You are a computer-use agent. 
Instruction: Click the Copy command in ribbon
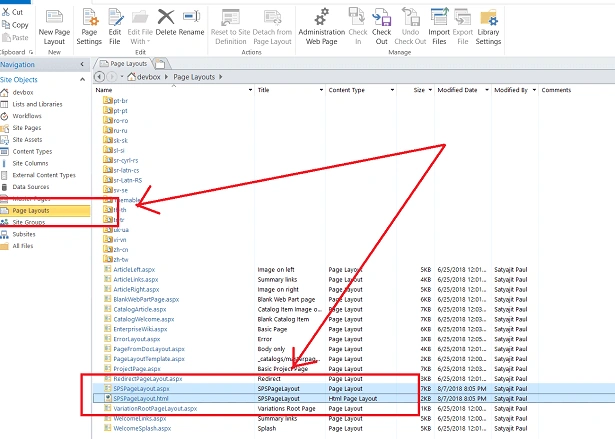(x=15, y=25)
